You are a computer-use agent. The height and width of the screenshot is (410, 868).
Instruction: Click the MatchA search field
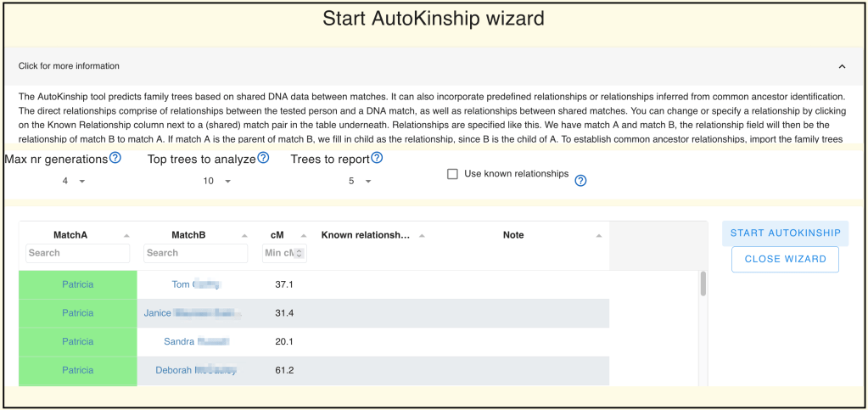[77, 253]
